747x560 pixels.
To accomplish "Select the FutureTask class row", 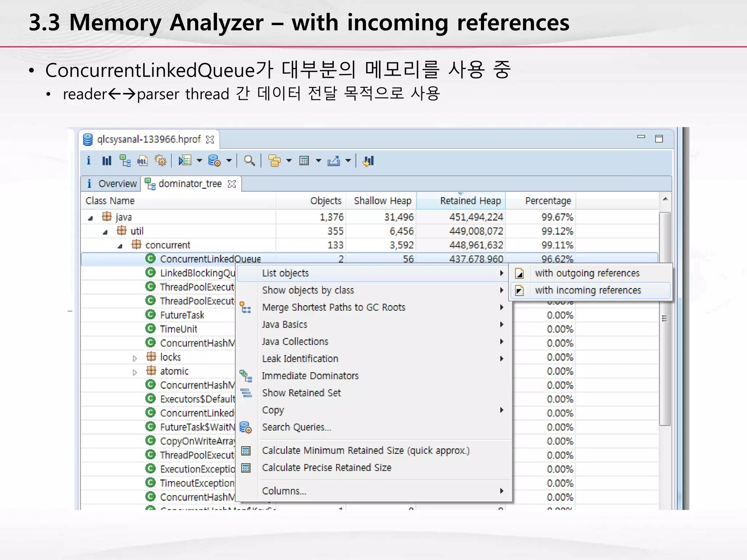I will click(182, 315).
